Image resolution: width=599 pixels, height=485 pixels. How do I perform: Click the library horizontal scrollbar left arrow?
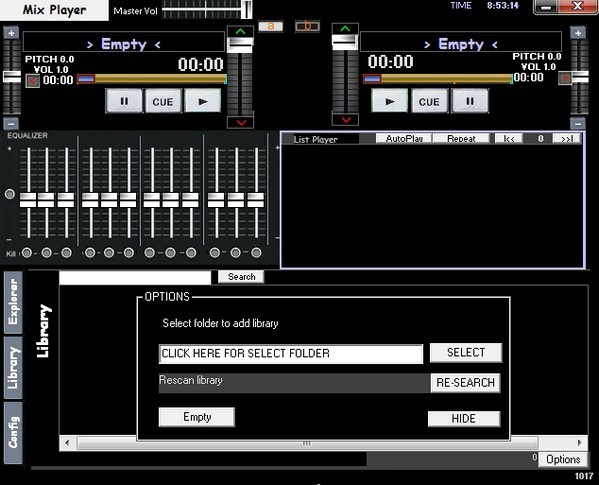coord(67,443)
